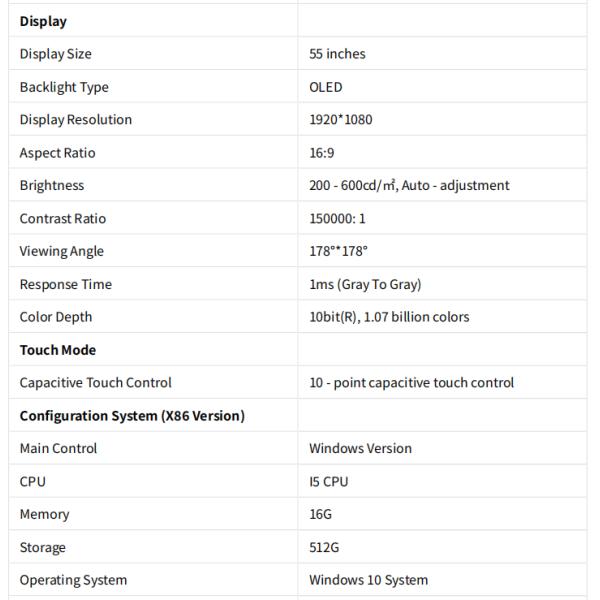This screenshot has width=600, height=600.
Task: Select the 178°*178° viewing angle value
Action: point(340,251)
